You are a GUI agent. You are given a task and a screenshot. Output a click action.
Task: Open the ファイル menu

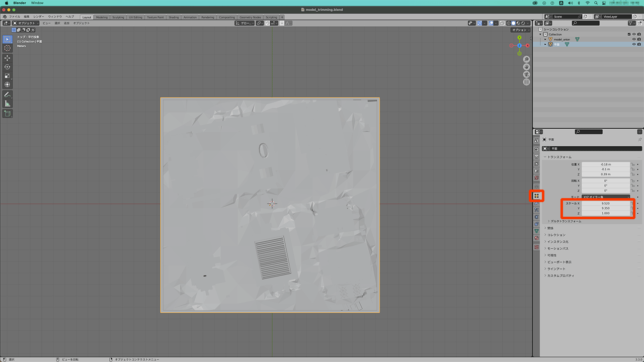(x=15, y=17)
